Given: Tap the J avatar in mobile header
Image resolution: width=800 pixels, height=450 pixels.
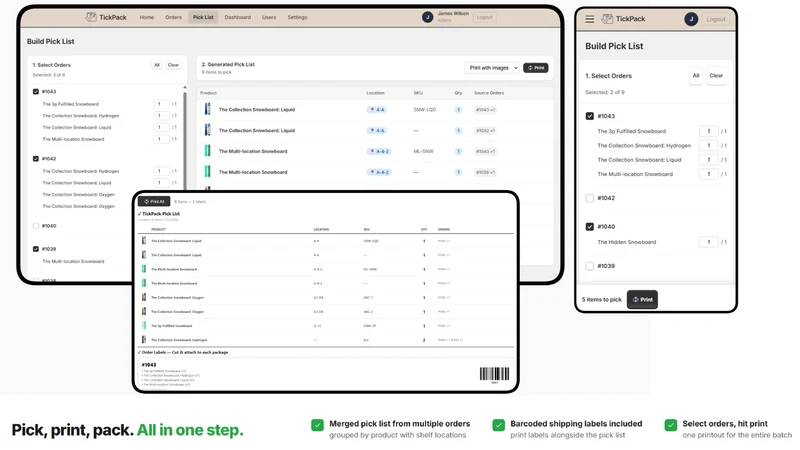Looking at the screenshot, I should 691,19.
